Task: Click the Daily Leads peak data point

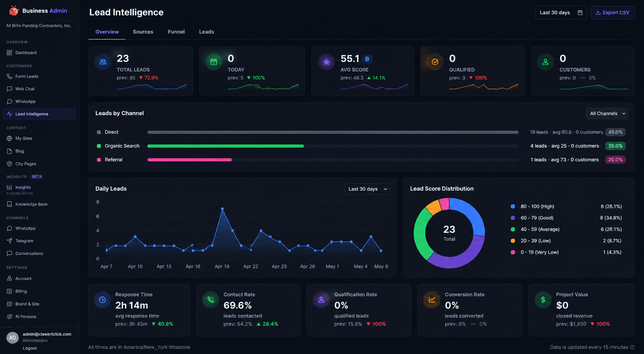Action: (222, 209)
